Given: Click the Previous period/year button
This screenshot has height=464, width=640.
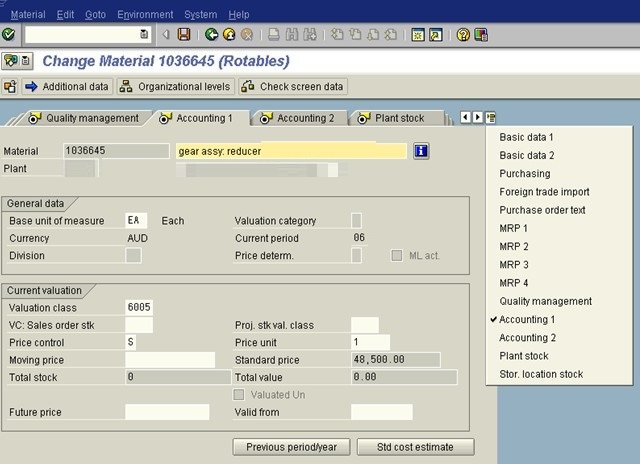Looking at the screenshot, I should coord(291,447).
